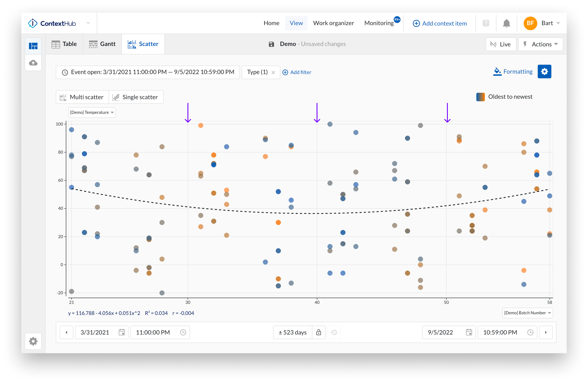Open the [Demo] Temperature axis dropdown
Image resolution: width=588 pixels, height=383 pixels.
tap(92, 112)
